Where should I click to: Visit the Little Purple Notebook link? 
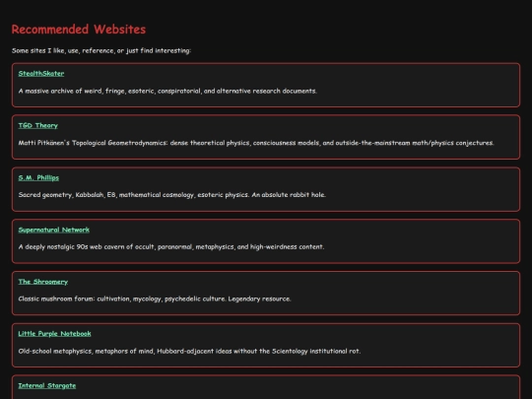pos(54,334)
